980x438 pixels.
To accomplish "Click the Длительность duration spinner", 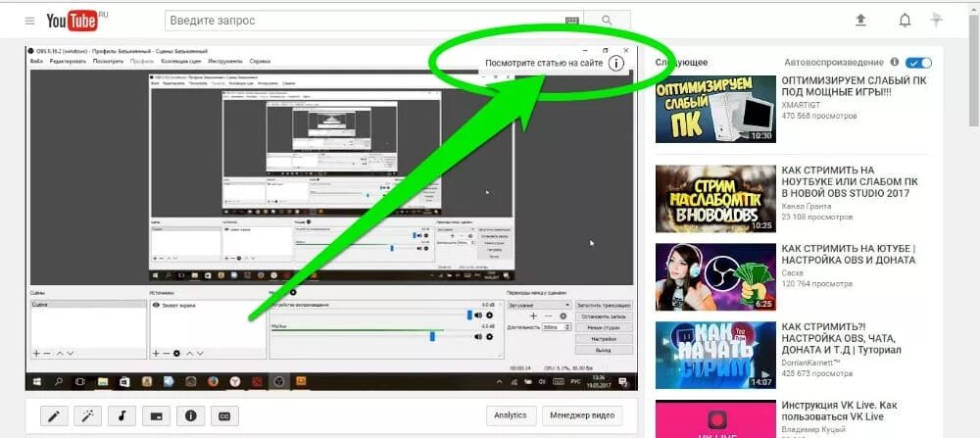I will pos(555,326).
